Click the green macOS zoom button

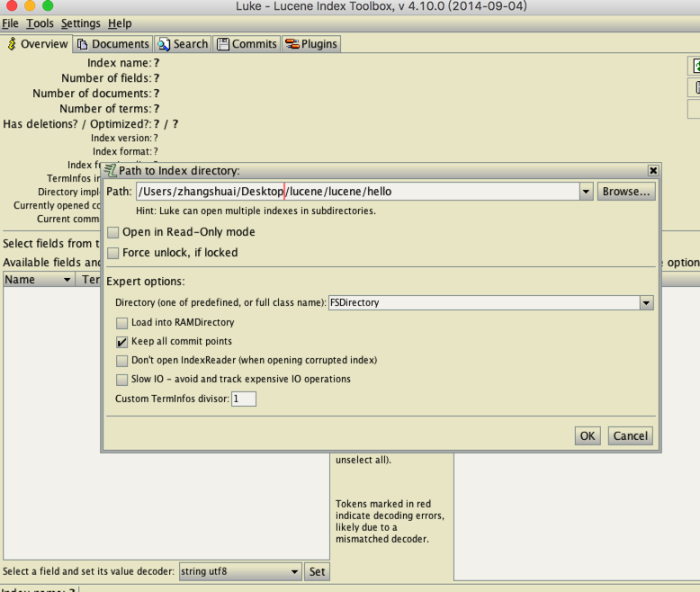48,5
